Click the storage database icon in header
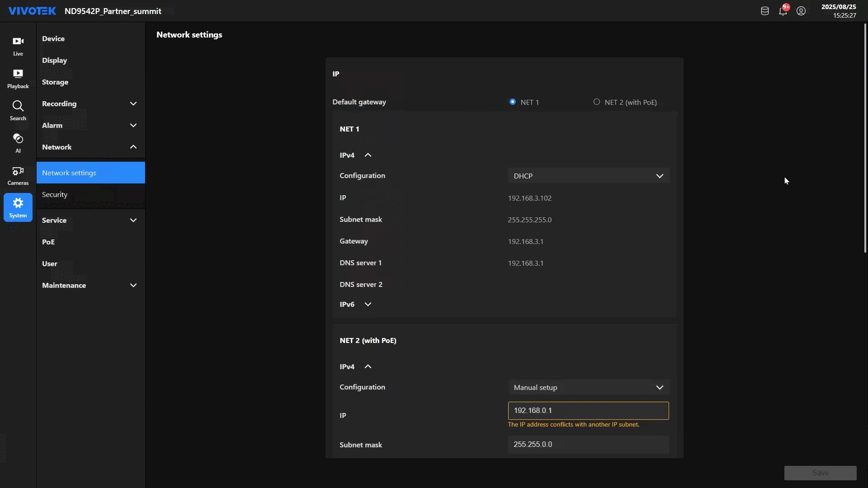The height and width of the screenshot is (488, 868). [x=764, y=11]
